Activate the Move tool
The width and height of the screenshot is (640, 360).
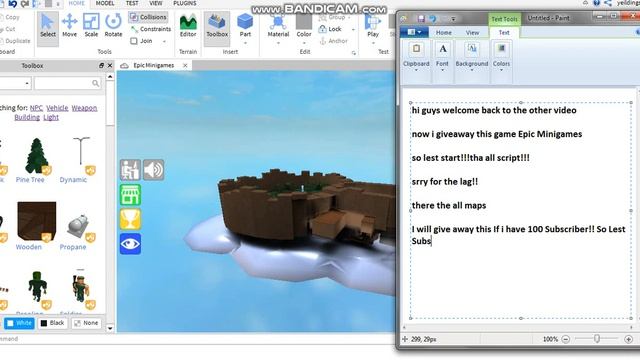(x=69, y=27)
